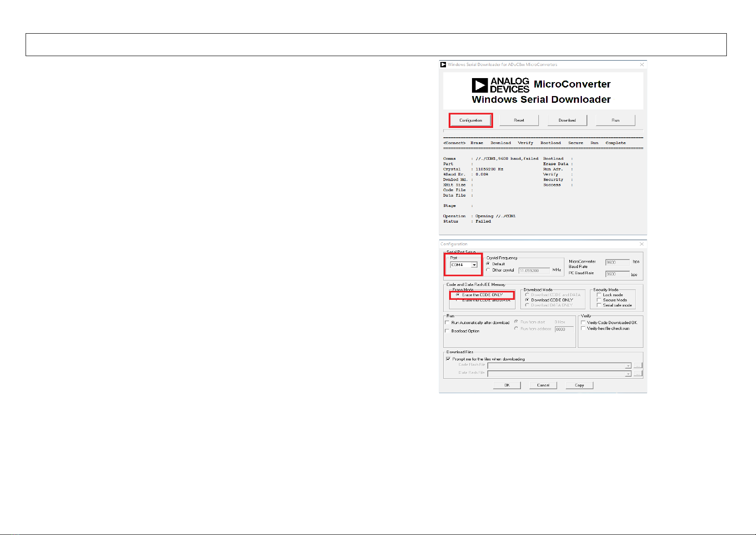Click the Other crystal MHz input field
This screenshot has width=756, height=535.
click(x=534, y=271)
